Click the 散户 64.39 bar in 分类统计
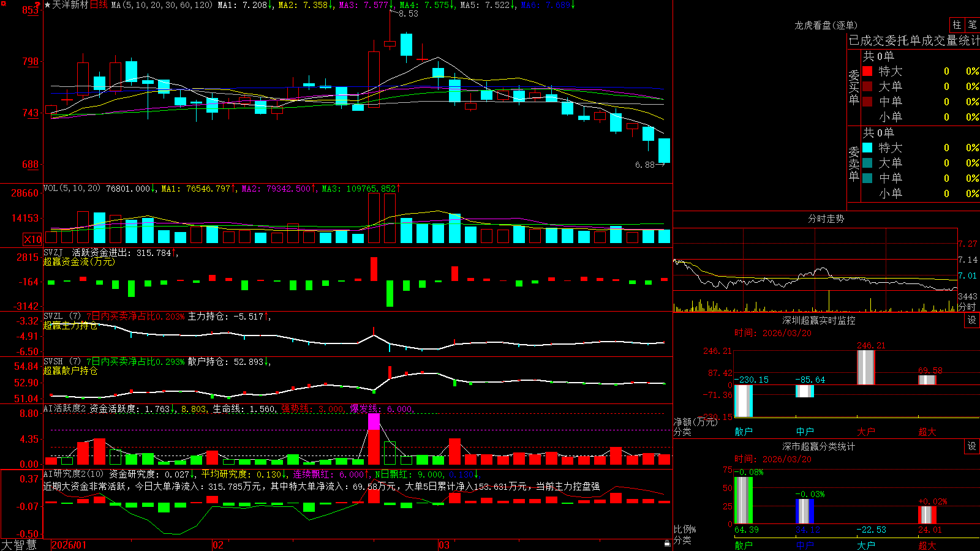Screen dimensions: 980x551 (743, 500)
